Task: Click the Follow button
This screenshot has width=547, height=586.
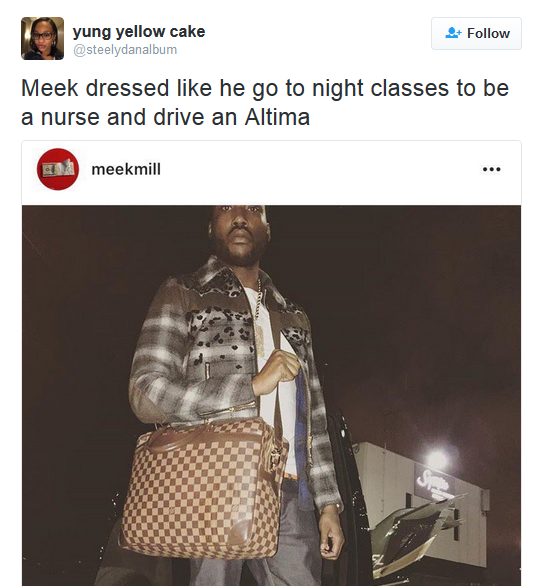Action: (476, 33)
